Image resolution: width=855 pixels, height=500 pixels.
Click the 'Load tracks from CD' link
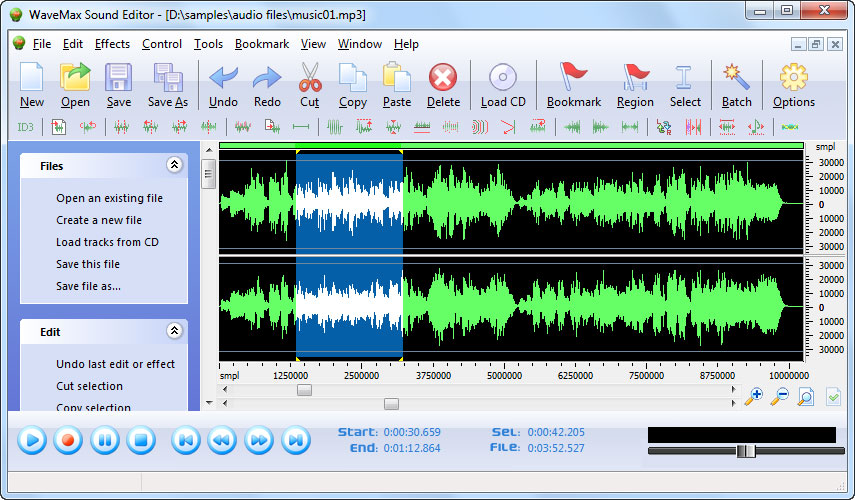[107, 242]
